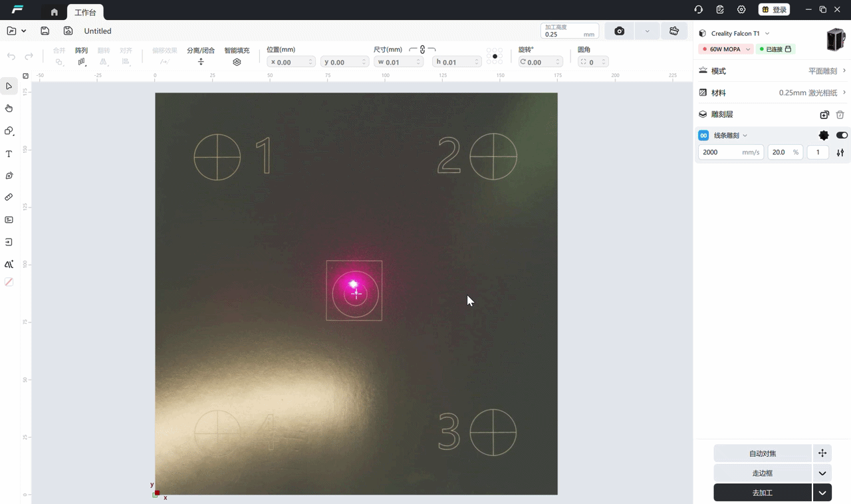
Task: Select the ruler measure tool
Action: pyautogui.click(x=9, y=197)
